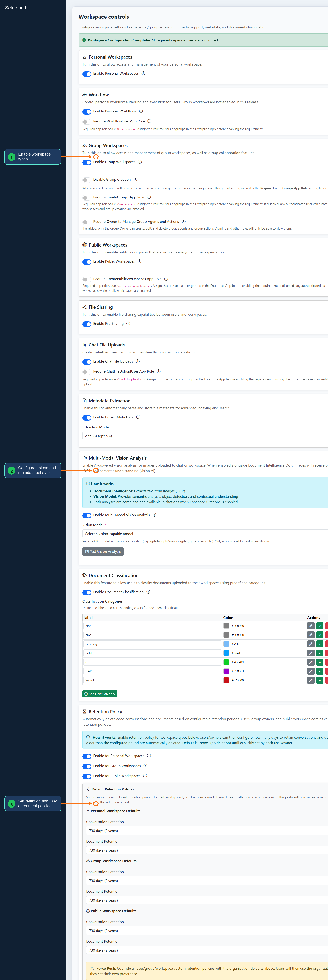The height and width of the screenshot is (980, 328).
Task: Click pencil edit icon for Pending category
Action: point(311,644)
